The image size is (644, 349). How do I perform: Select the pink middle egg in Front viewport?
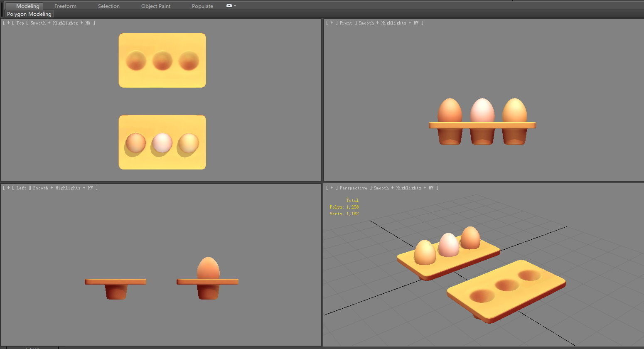[x=482, y=111]
